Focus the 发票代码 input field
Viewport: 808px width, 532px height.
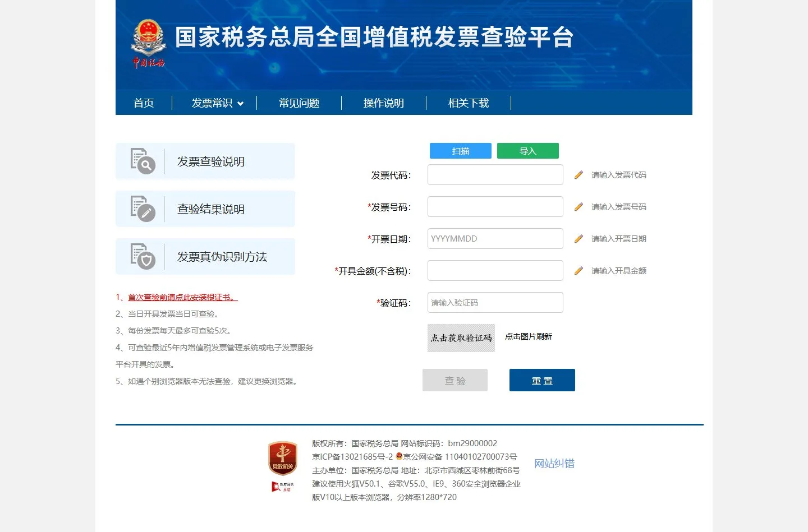[495, 175]
